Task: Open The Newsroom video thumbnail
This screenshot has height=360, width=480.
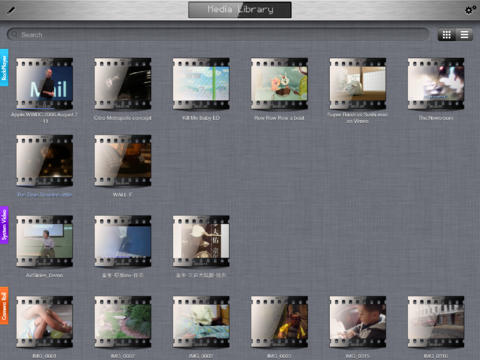Action: pyautogui.click(x=436, y=84)
